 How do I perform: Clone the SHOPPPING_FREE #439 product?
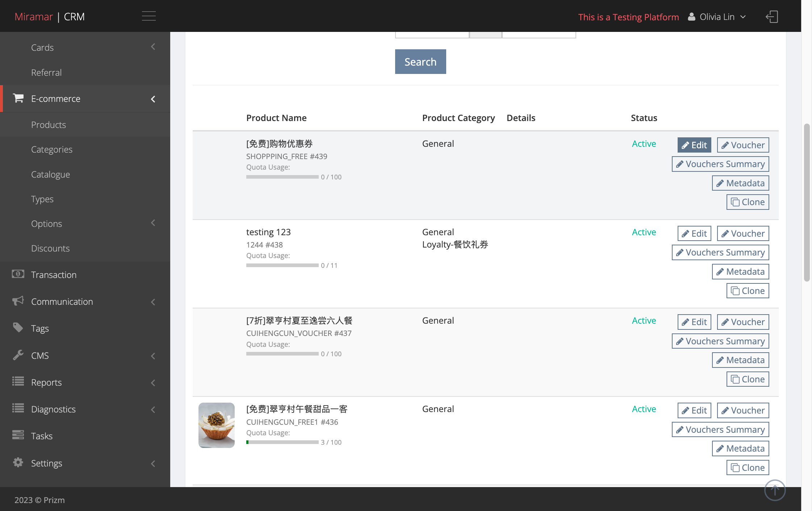[x=748, y=202]
